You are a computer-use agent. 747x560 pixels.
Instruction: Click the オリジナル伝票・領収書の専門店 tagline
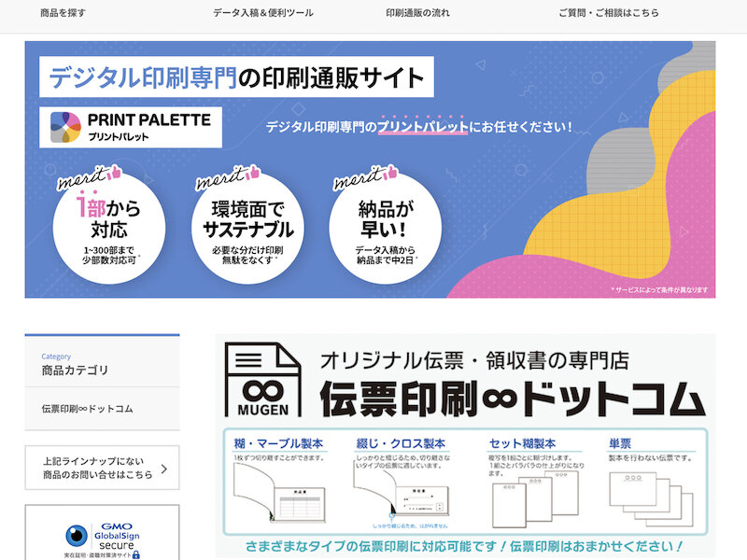point(474,360)
